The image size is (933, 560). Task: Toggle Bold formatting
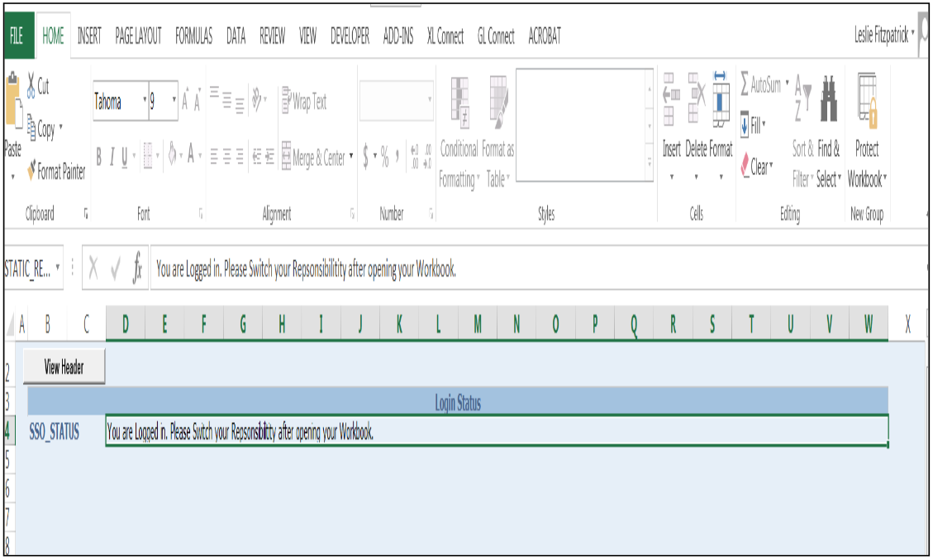click(98, 154)
